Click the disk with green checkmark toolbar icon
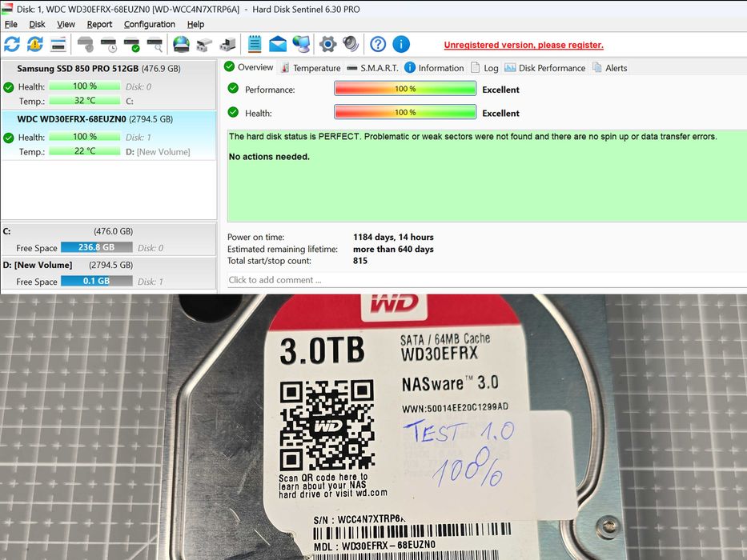This screenshot has width=747, height=560. 131,44
